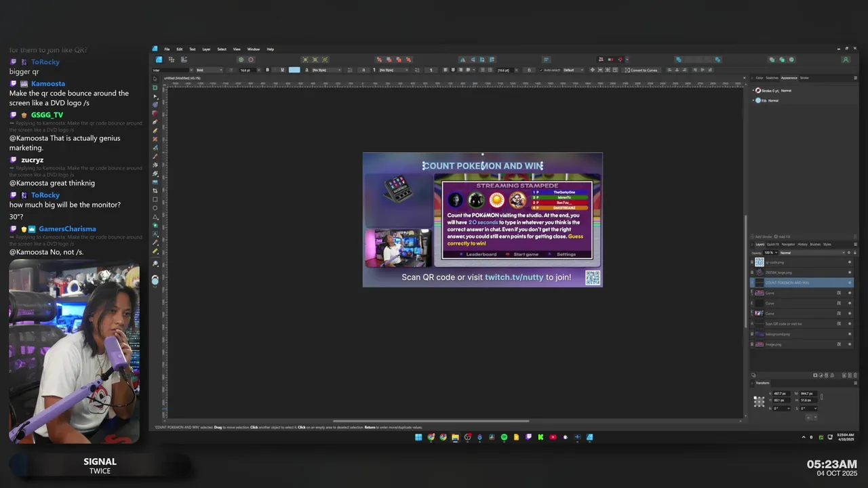Open Spotify from the taskbar

point(504,437)
